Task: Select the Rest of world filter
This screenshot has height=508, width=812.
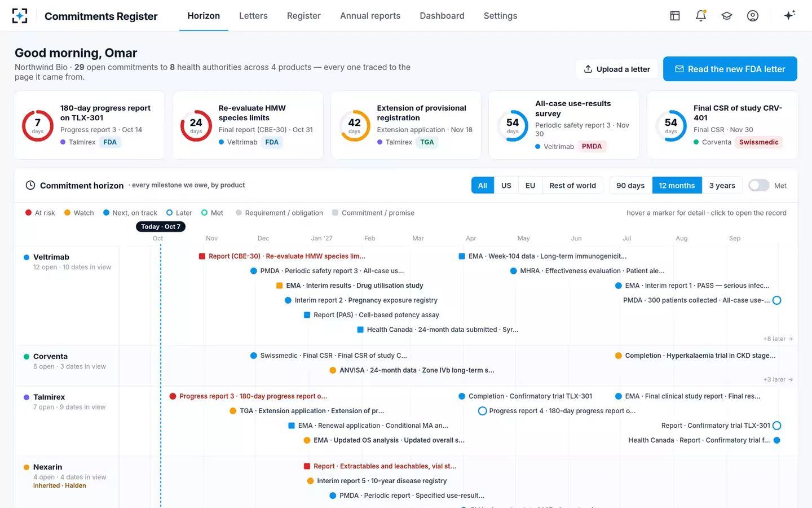Action: click(x=572, y=185)
